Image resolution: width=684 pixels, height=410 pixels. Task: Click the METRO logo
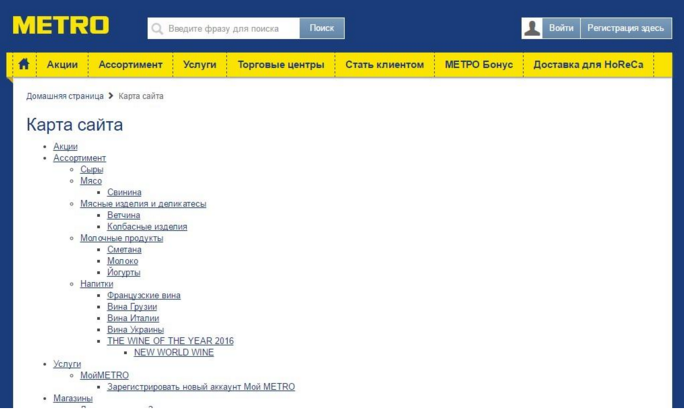pyautogui.click(x=61, y=25)
